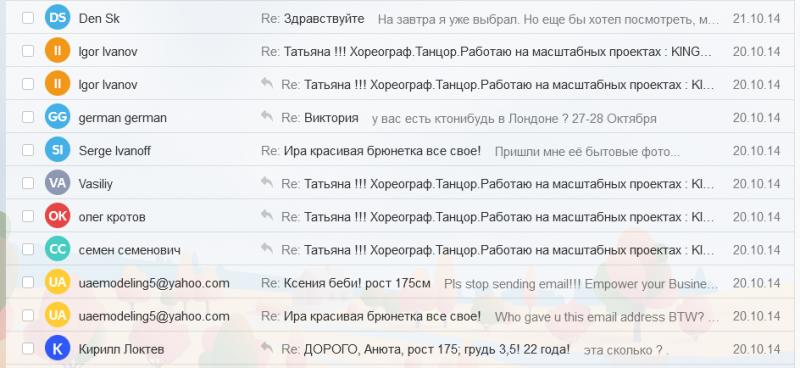Click the blue K avatar for Кирилл Локтев
Image resolution: width=800 pixels, height=368 pixels.
[57, 349]
